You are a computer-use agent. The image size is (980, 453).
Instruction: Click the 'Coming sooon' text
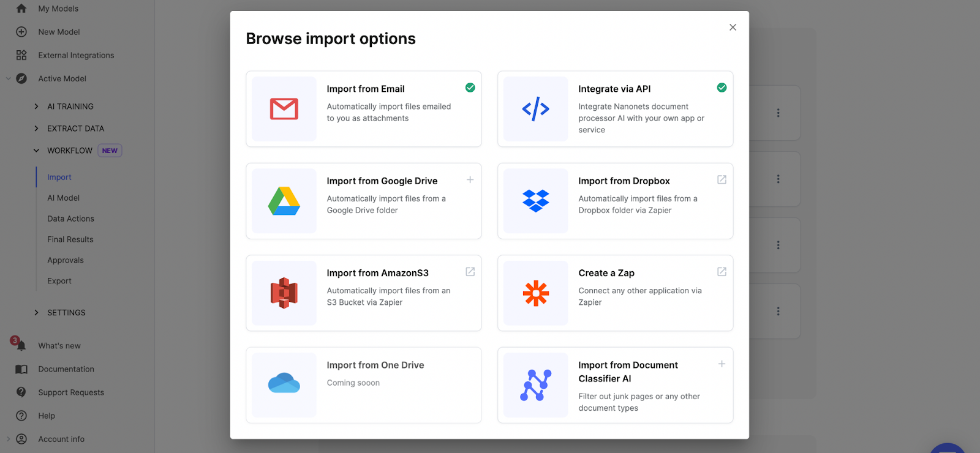click(x=353, y=383)
